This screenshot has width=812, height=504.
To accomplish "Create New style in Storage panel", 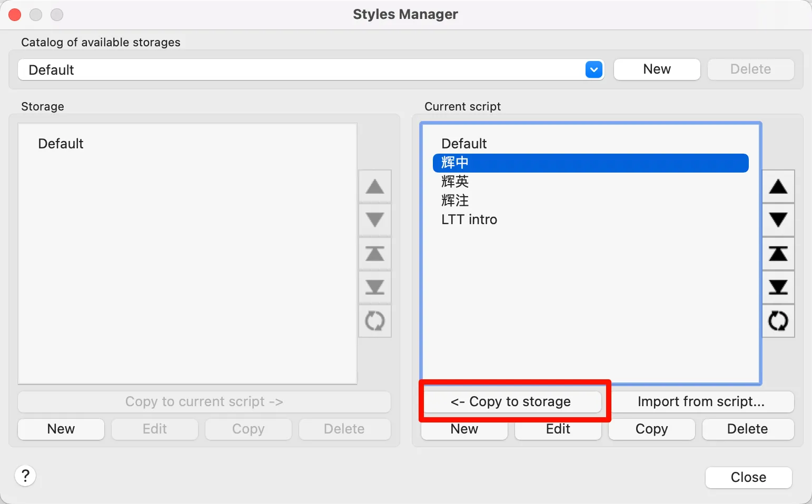I will [x=61, y=429].
